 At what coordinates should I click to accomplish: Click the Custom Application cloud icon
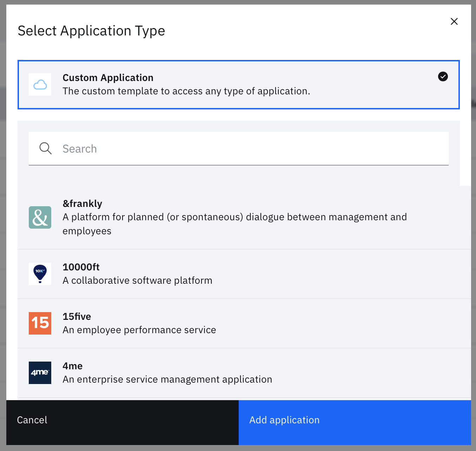pos(40,85)
